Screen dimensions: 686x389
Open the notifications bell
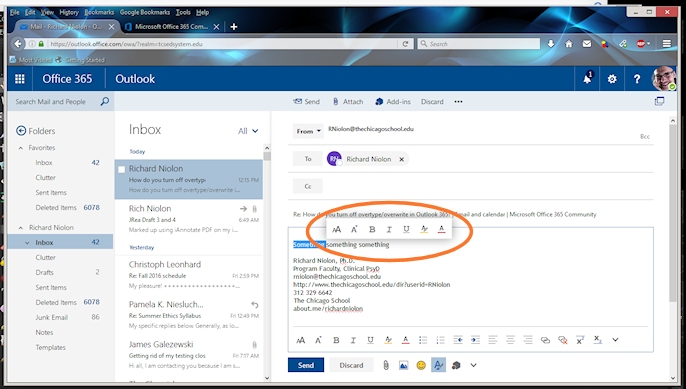(x=587, y=79)
